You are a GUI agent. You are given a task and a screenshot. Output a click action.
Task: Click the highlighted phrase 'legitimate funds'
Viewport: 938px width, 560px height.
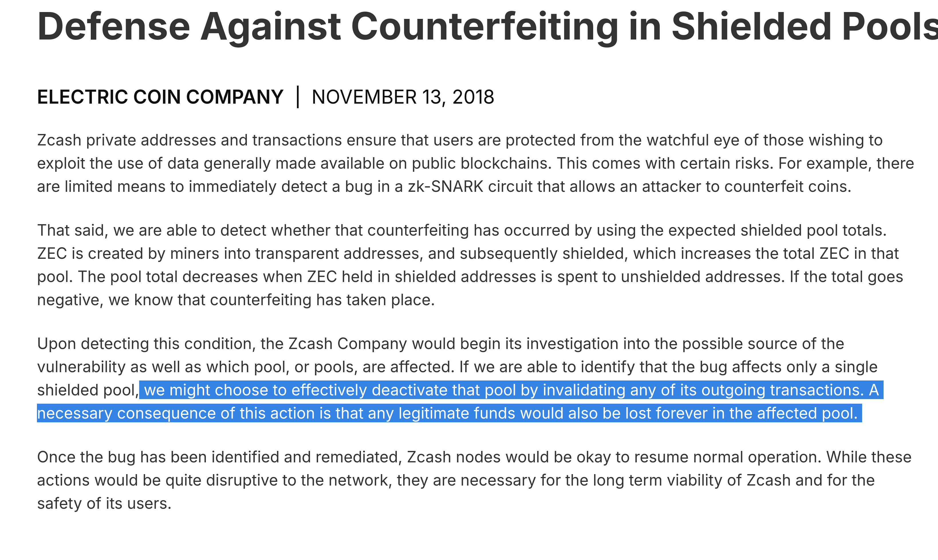(x=457, y=414)
